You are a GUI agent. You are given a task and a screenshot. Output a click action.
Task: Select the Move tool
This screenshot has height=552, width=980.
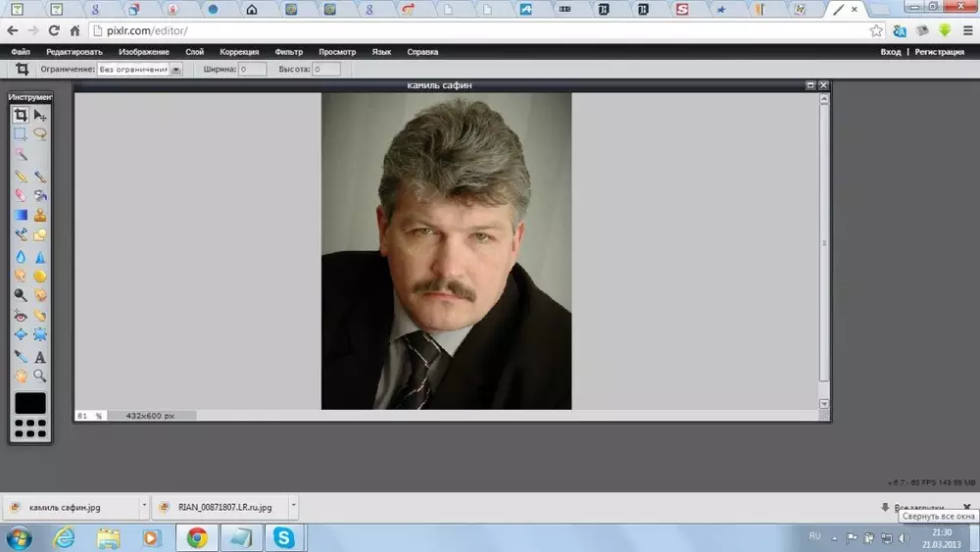[40, 116]
